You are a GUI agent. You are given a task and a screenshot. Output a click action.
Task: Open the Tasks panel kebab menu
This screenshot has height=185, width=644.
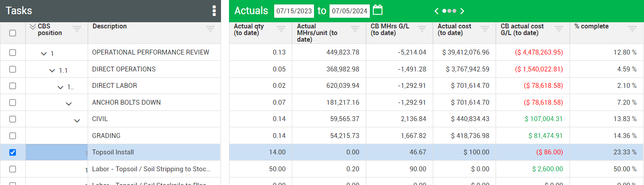tap(214, 11)
